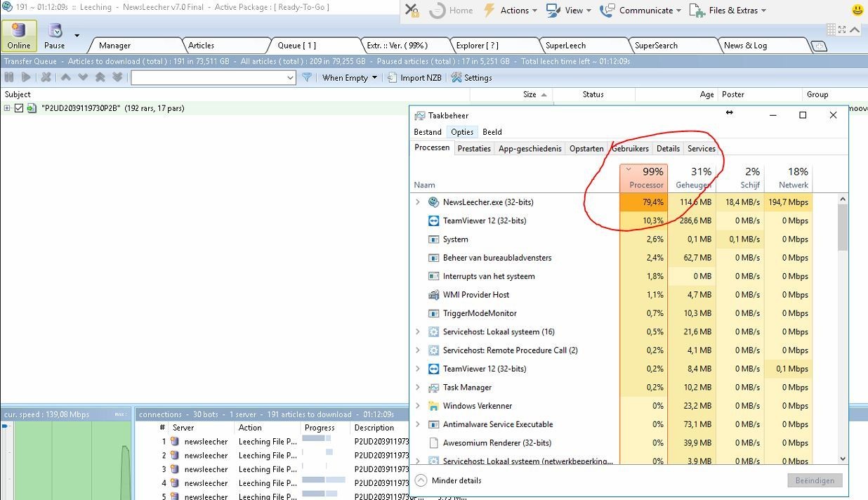Open the News & Log tab

pos(745,46)
